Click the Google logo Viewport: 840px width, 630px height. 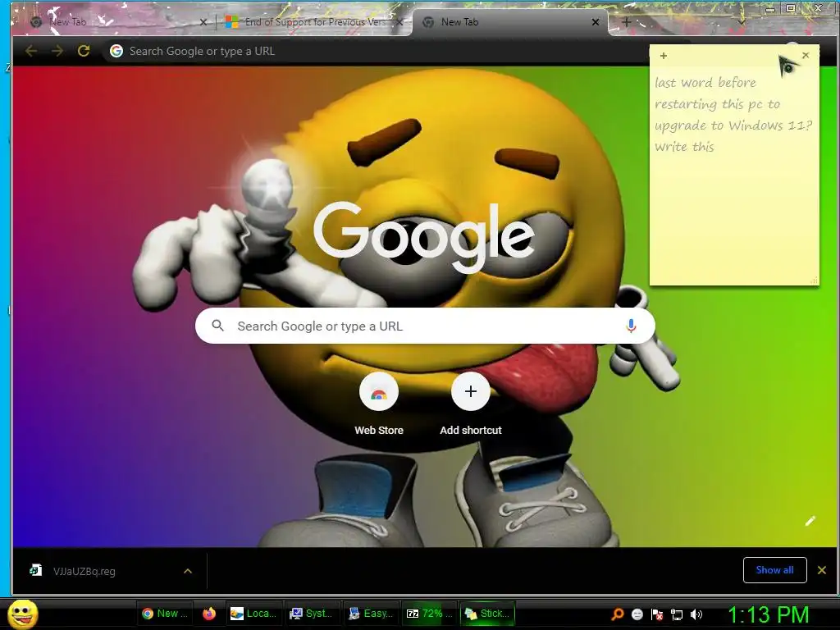[424, 238]
